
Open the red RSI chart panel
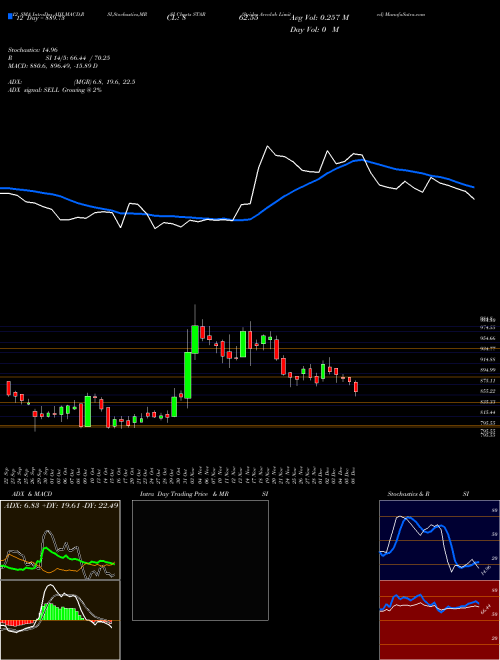pyautogui.click(x=439, y=620)
